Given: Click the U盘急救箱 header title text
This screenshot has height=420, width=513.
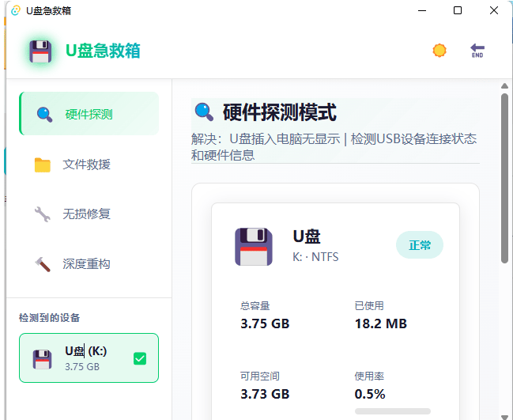Looking at the screenshot, I should pos(103,51).
